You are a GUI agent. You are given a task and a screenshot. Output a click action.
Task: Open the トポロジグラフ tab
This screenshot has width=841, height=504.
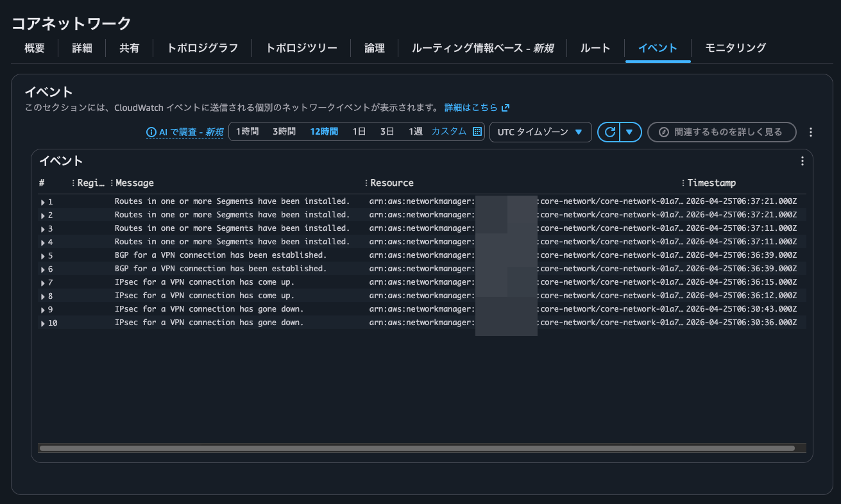tap(202, 47)
